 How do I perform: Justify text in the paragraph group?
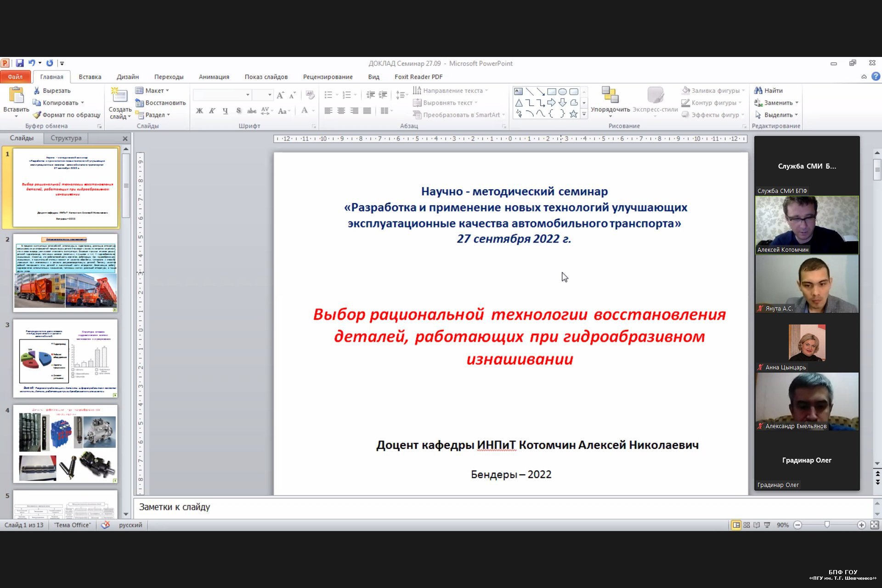[367, 111]
